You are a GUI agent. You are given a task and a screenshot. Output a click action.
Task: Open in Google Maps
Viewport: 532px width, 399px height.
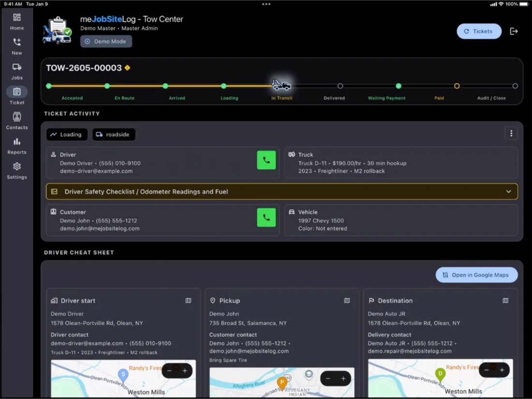coord(476,275)
